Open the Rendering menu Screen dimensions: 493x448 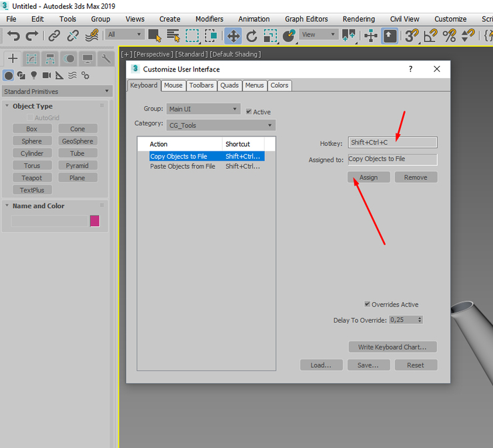click(359, 19)
